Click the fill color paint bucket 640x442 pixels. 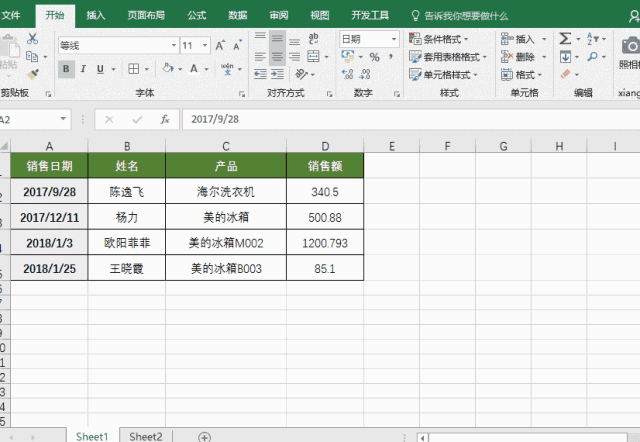tap(167, 68)
